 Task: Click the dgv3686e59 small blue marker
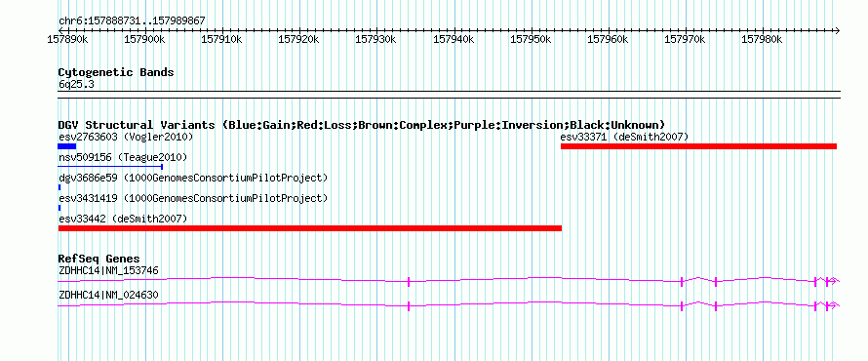coord(59,187)
